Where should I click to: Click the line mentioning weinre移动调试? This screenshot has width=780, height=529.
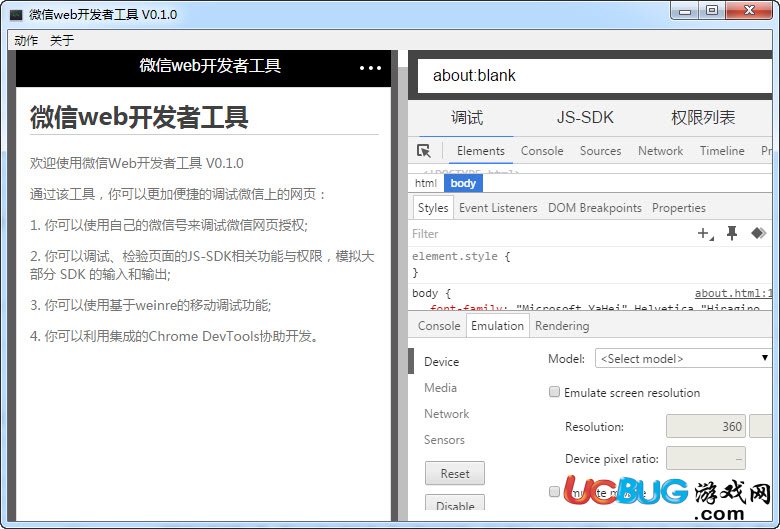tap(151, 305)
